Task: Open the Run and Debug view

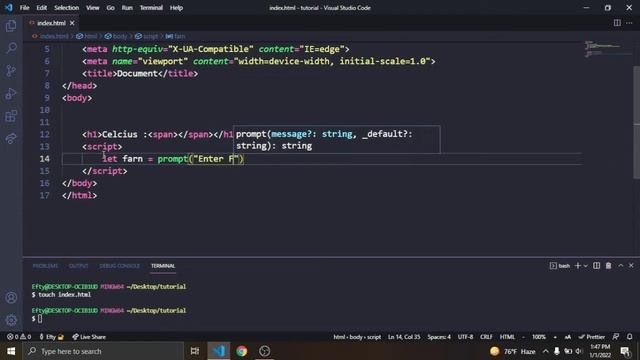Action: (11, 93)
